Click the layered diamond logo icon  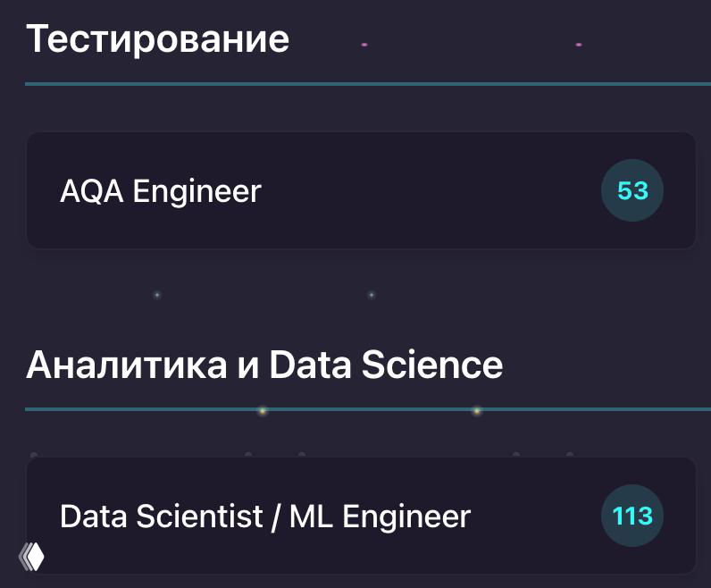point(32,556)
